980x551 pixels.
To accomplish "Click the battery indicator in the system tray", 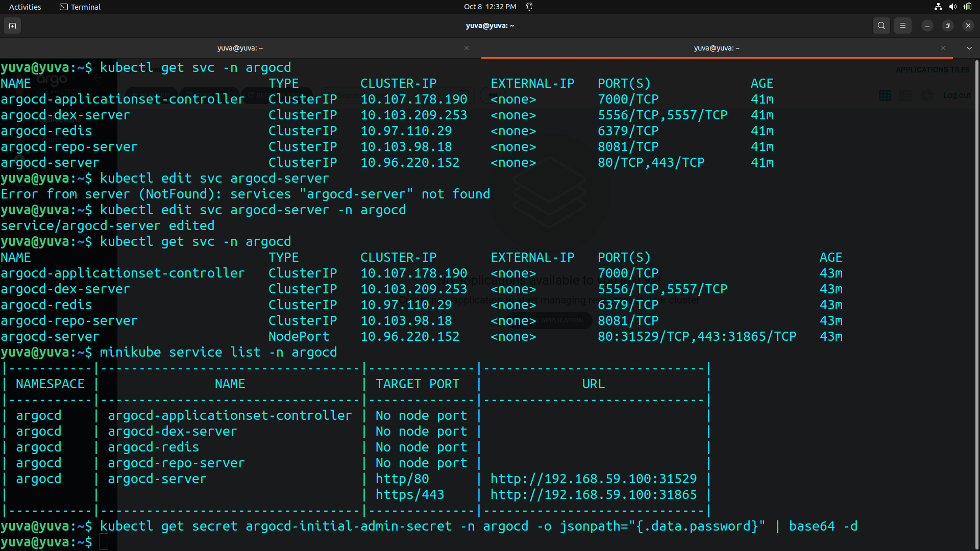I will 968,7.
